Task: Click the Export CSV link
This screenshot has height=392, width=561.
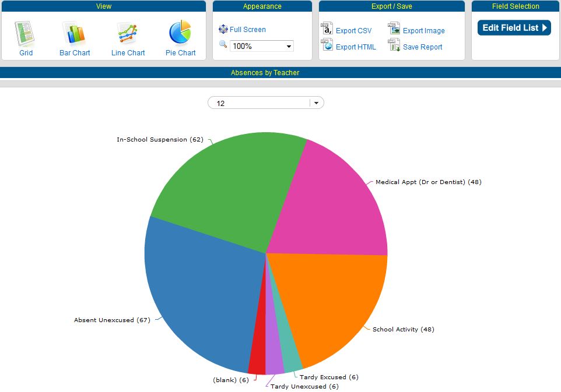Action: (x=353, y=31)
